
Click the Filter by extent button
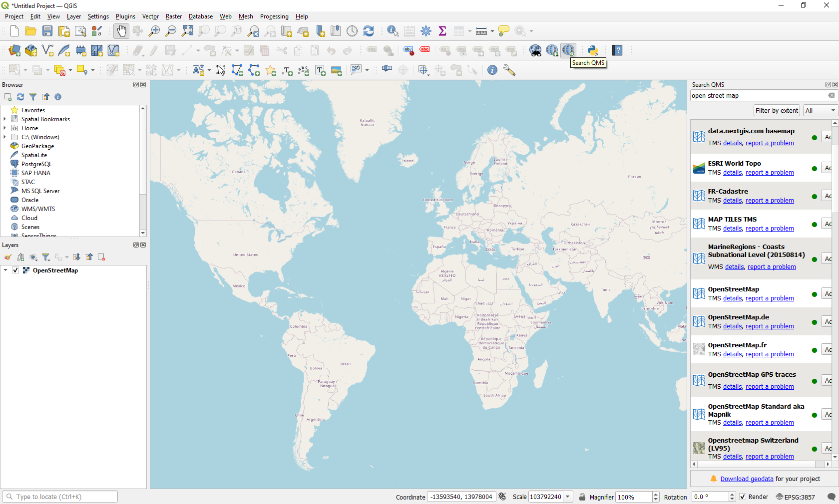click(x=776, y=111)
